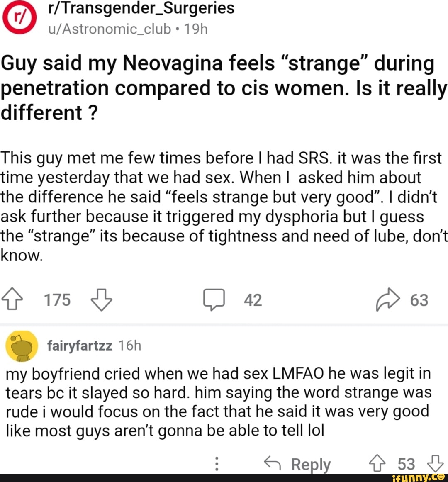This screenshot has width=448, height=482.
Task: Tap the share arrow icon
Action: pos(388,299)
